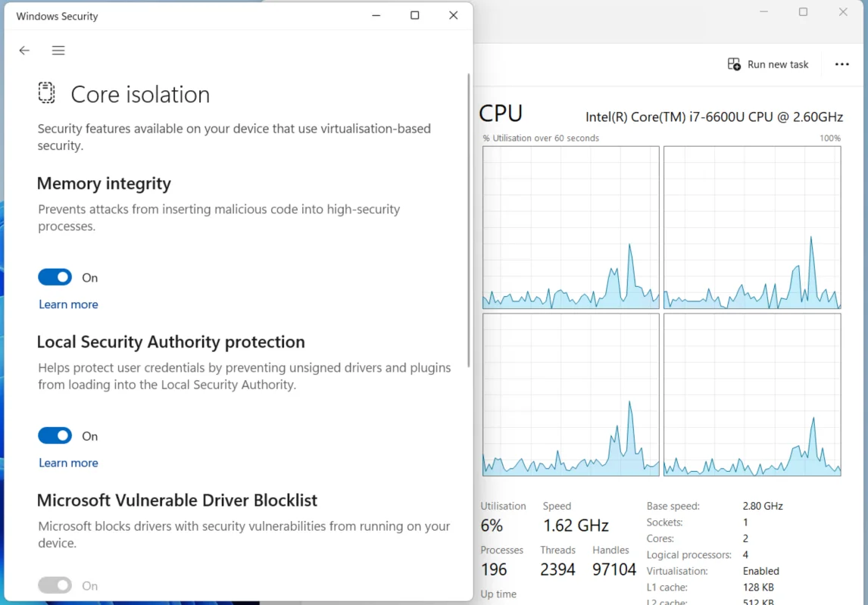Click the Virtualisation Enabled value
868x605 pixels.
[x=761, y=571]
